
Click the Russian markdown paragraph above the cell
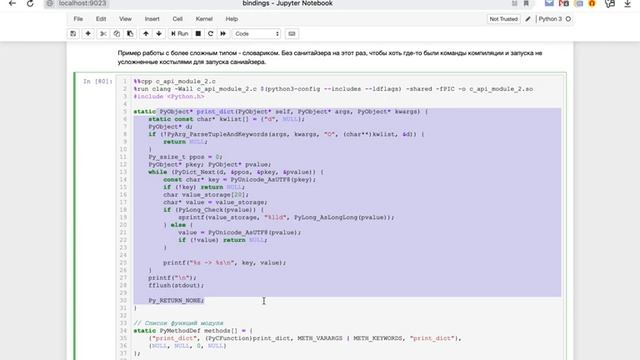(330, 58)
